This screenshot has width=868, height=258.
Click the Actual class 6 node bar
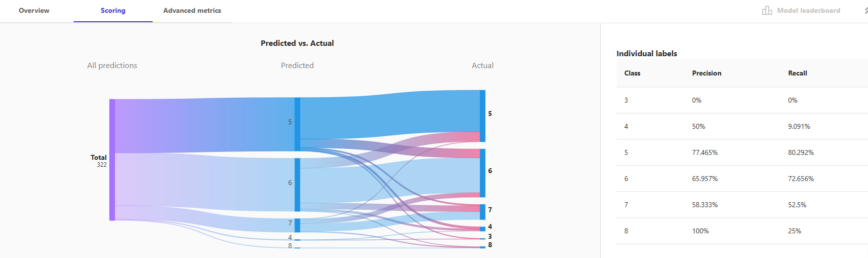(x=483, y=173)
